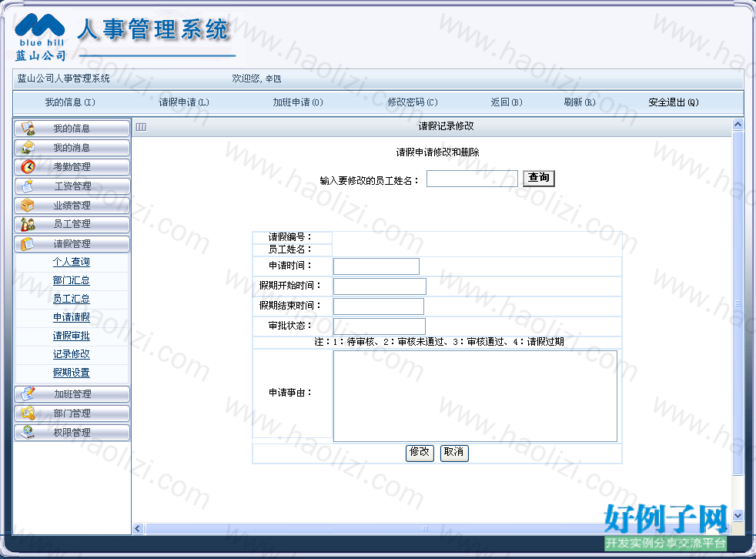Open the 部门汇总 link
Viewport: 756px width, 559px height.
point(72,280)
